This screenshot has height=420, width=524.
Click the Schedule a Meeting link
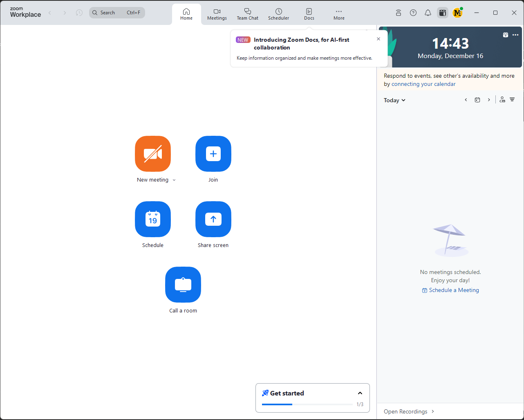450,290
